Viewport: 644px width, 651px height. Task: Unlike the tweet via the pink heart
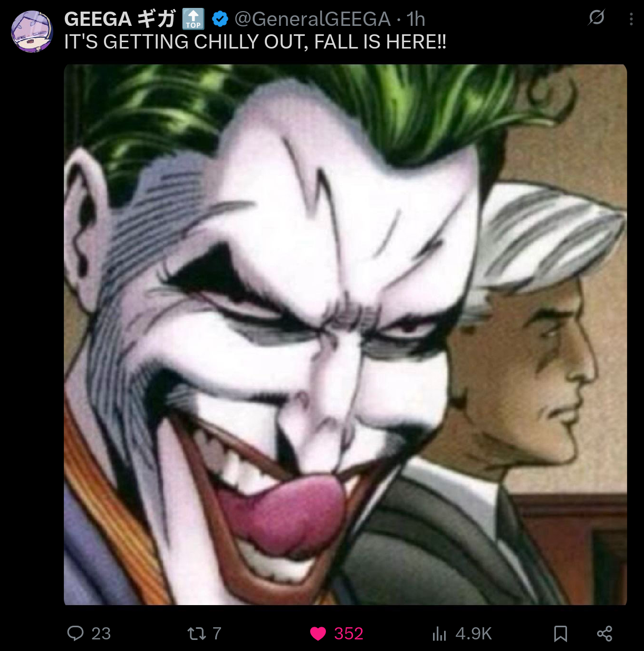tap(318, 633)
